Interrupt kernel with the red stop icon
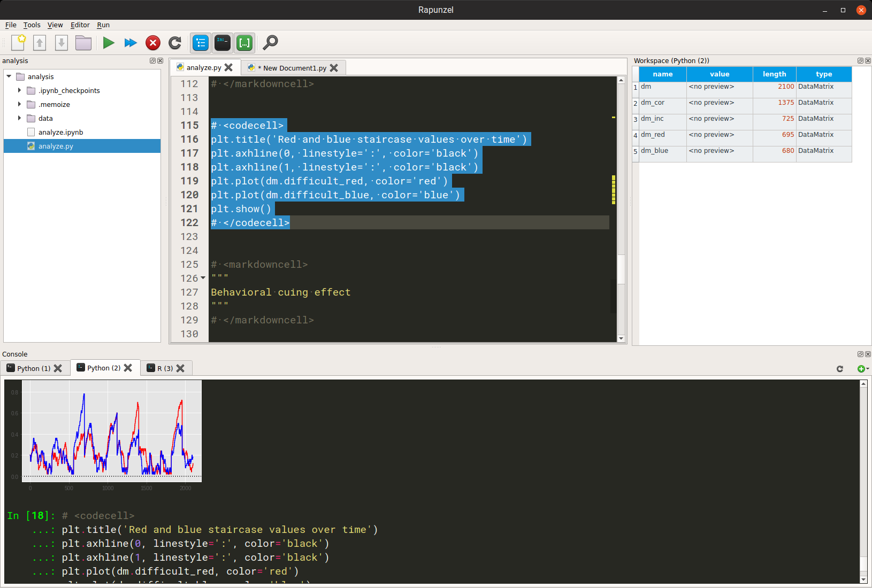The width and height of the screenshot is (872, 588). [x=153, y=43]
